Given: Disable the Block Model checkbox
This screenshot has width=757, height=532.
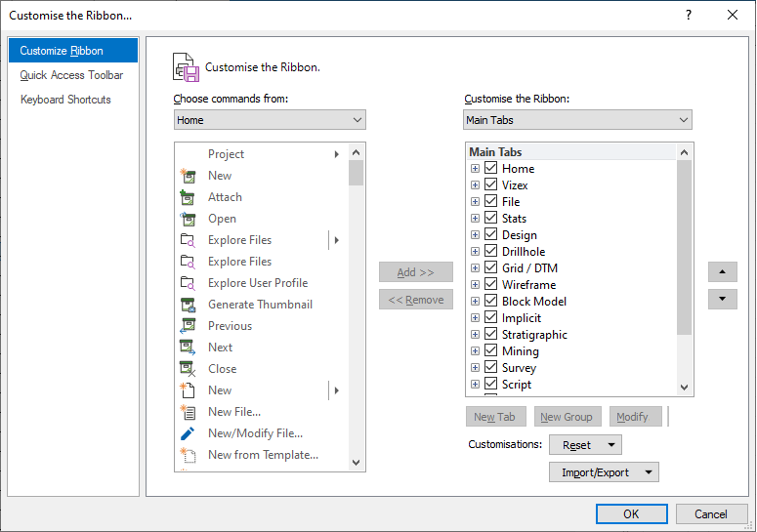Looking at the screenshot, I should (x=491, y=302).
